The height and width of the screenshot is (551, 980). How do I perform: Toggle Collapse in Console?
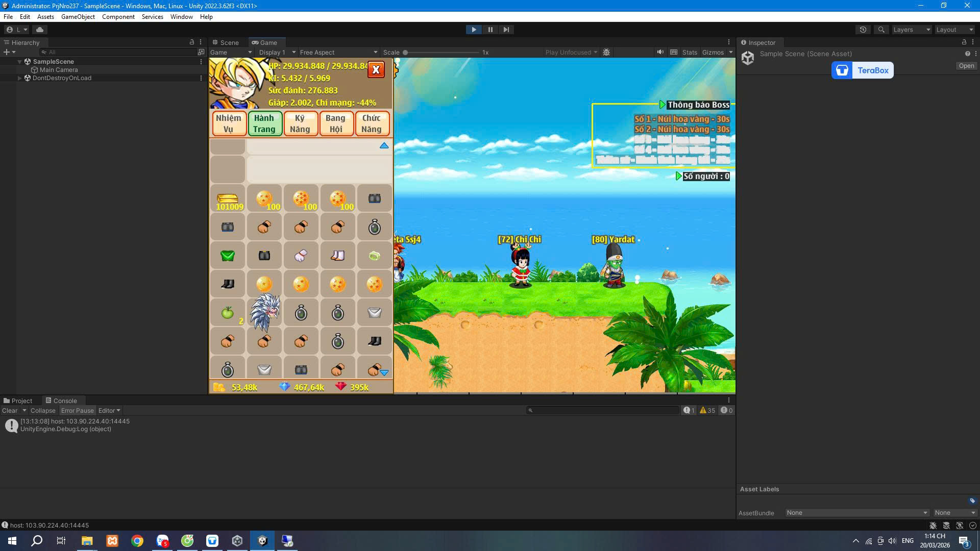click(x=43, y=411)
